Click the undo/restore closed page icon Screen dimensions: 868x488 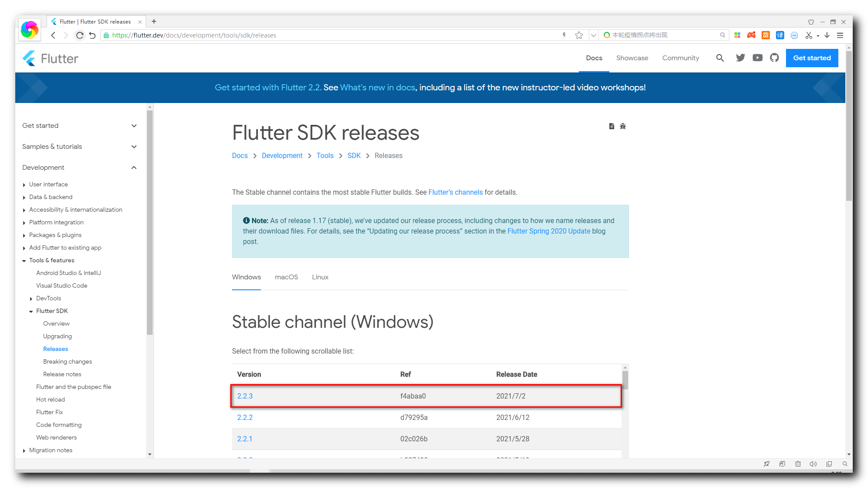click(92, 35)
